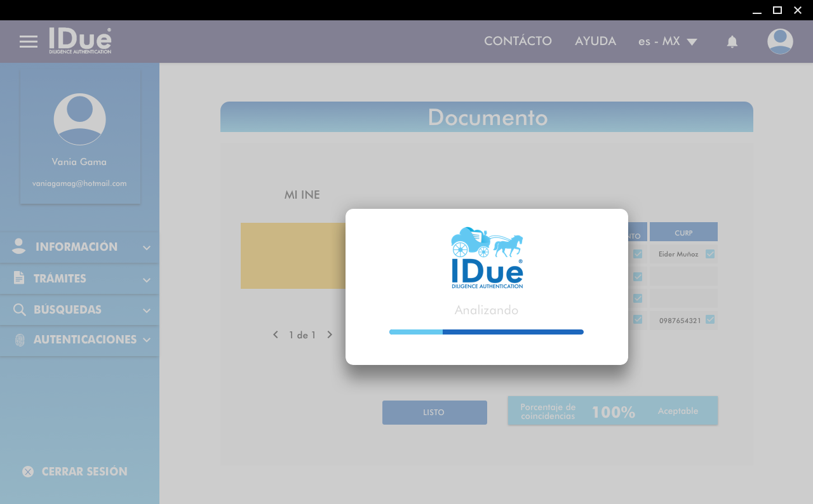
Task: Click the IDue logo in top bar
Action: click(x=80, y=41)
